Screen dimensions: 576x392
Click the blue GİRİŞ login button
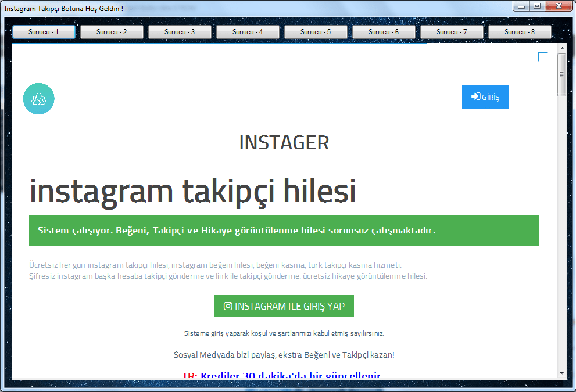click(x=485, y=97)
